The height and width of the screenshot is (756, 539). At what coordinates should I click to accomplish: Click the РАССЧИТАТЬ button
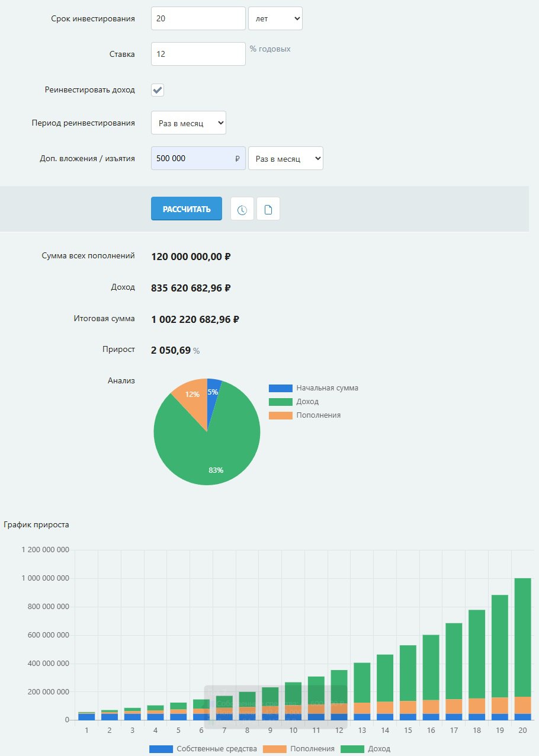(x=187, y=209)
